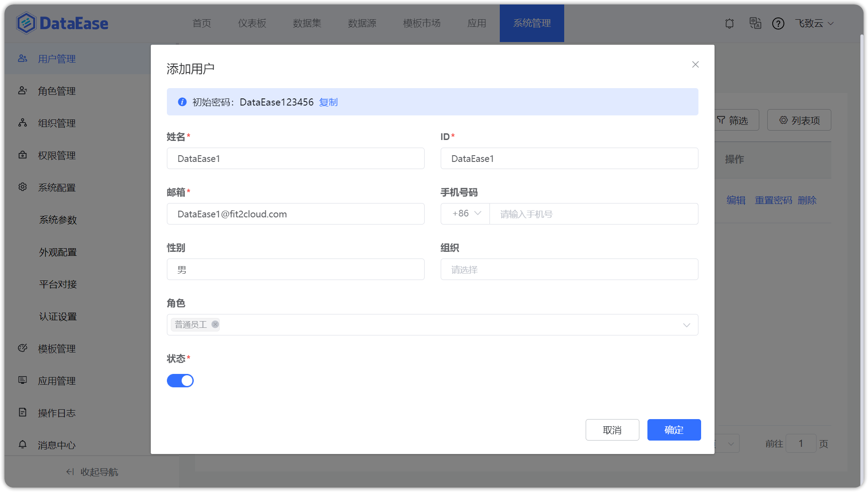Click the 删除 link in user row
This screenshot has height=492, width=868.
[807, 200]
